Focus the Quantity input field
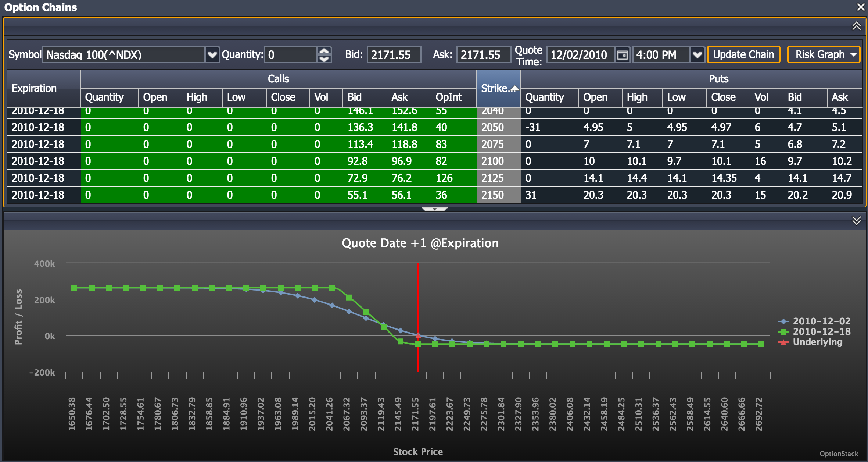 tap(291, 55)
